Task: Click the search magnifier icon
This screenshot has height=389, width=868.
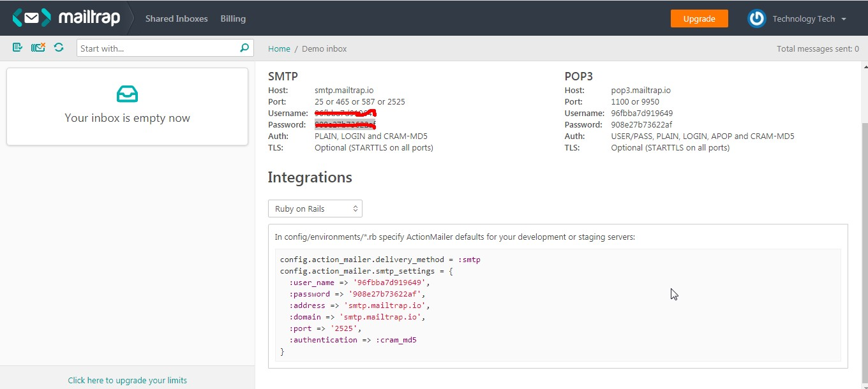Action: (x=244, y=48)
